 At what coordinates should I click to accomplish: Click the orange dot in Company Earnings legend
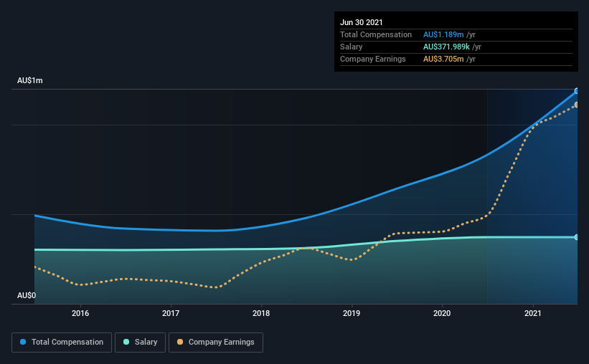click(x=180, y=342)
